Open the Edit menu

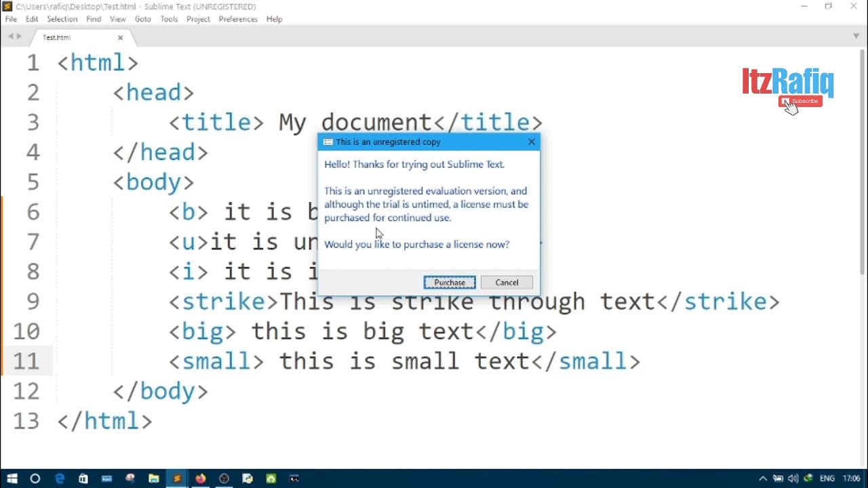[x=32, y=19]
